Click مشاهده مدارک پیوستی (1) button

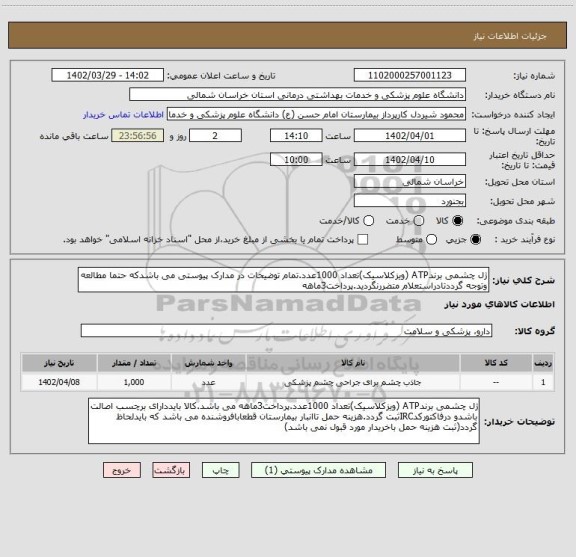click(x=318, y=470)
